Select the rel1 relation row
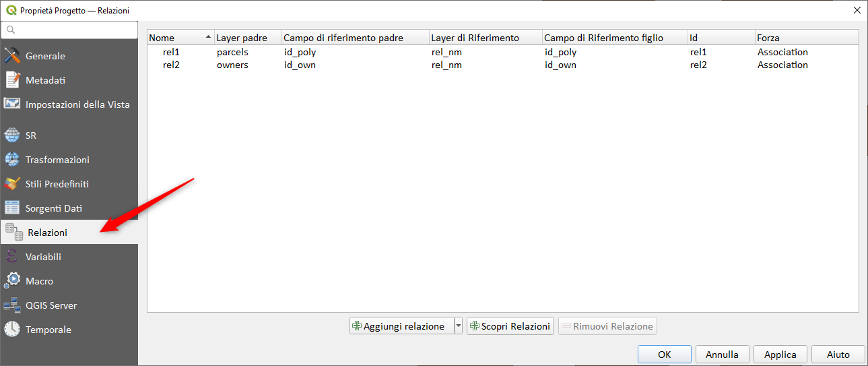This screenshot has height=366, width=868. point(171,52)
